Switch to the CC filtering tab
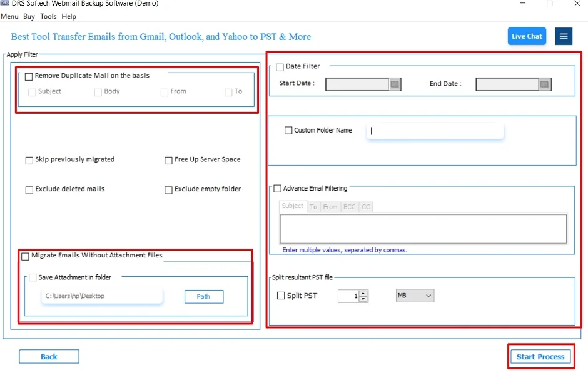The width and height of the screenshot is (588, 375). pyautogui.click(x=365, y=207)
